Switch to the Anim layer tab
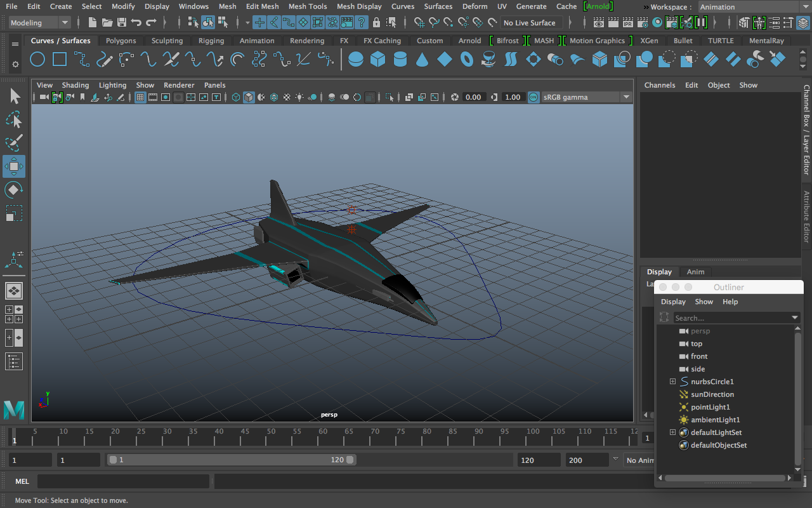Viewport: 812px width, 508px height. [x=695, y=272]
